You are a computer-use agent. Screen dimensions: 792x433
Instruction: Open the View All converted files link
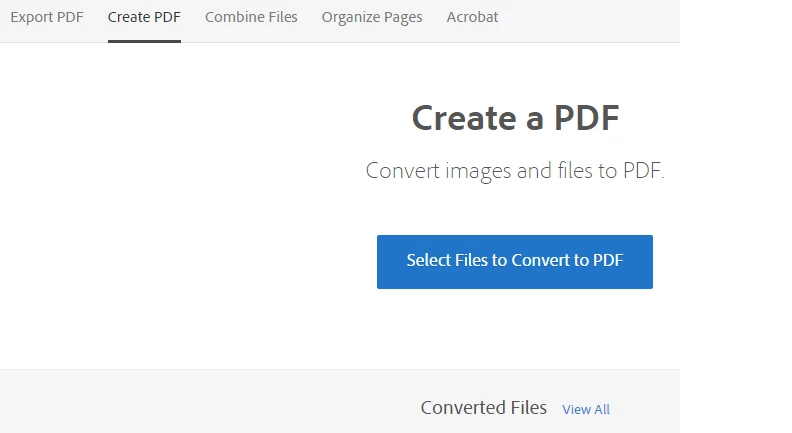pos(586,409)
